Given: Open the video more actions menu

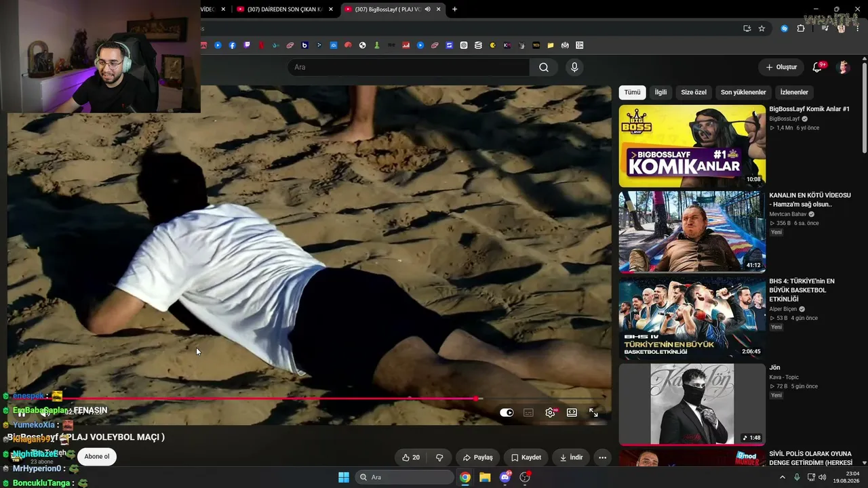Looking at the screenshot, I should coord(602,457).
